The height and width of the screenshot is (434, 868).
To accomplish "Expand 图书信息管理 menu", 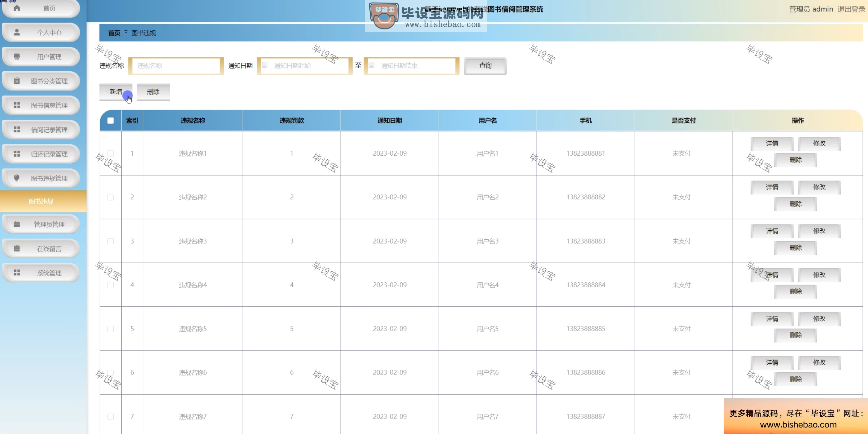I will click(x=41, y=105).
